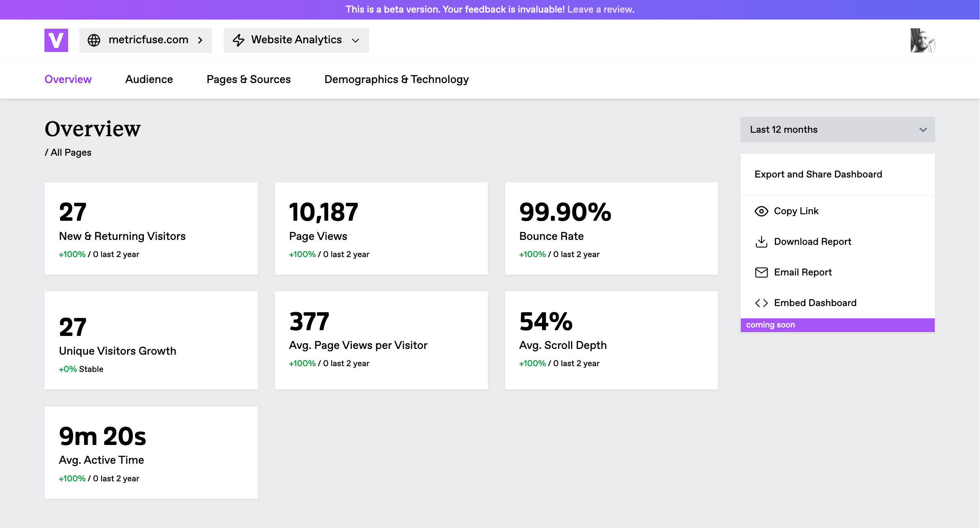Click the Email Report label
This screenshot has width=980, height=528.
click(802, 272)
